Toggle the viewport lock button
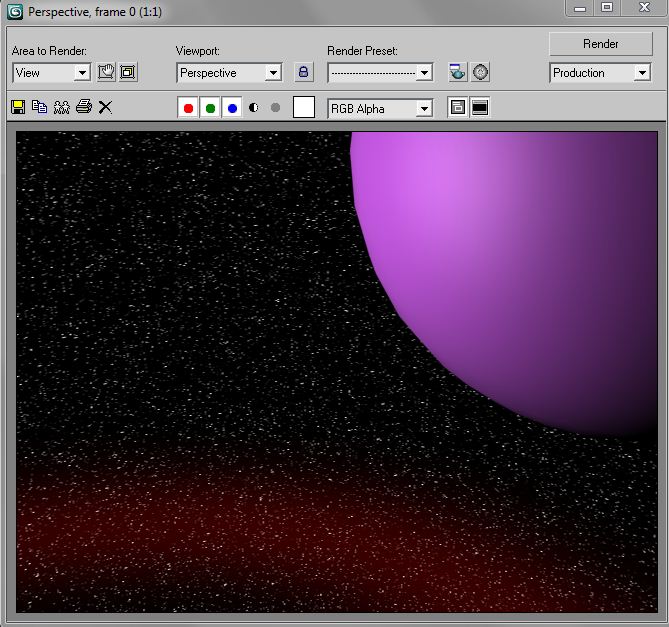669x627 pixels. pos(304,73)
